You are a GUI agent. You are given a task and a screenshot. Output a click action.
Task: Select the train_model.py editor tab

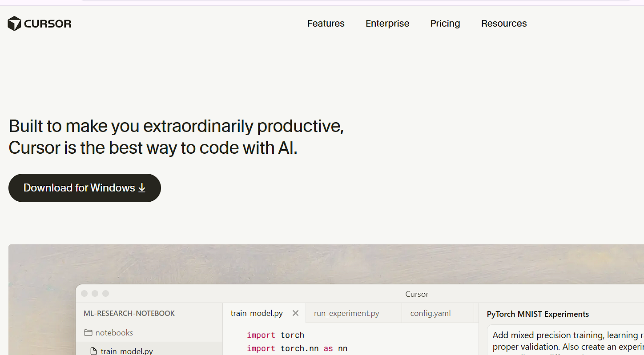[x=256, y=313]
